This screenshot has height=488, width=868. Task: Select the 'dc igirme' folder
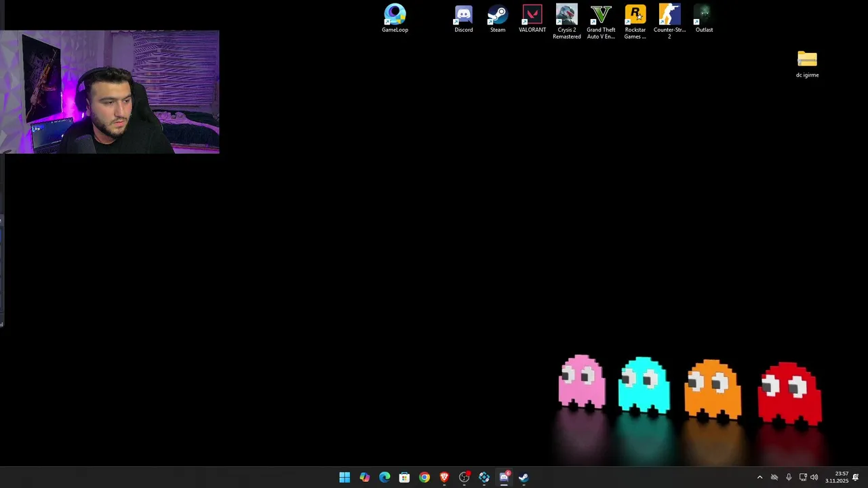click(807, 64)
